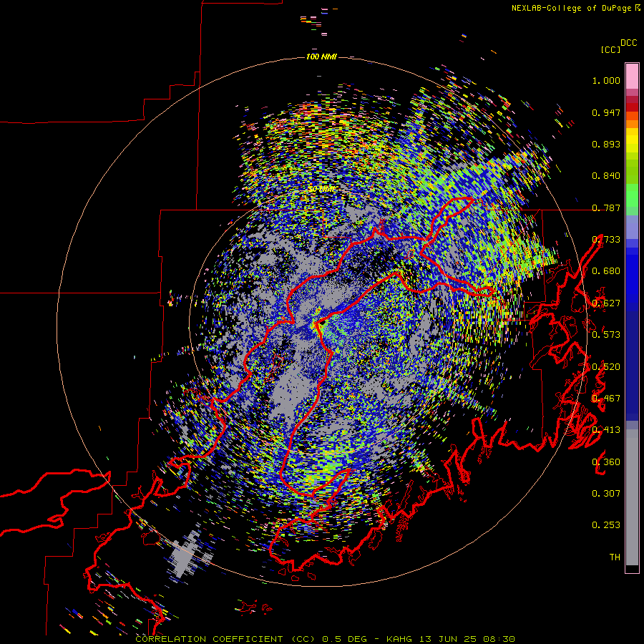Click the 50 NMI range ring label
The height and width of the screenshot is (644, 644).
(321, 190)
